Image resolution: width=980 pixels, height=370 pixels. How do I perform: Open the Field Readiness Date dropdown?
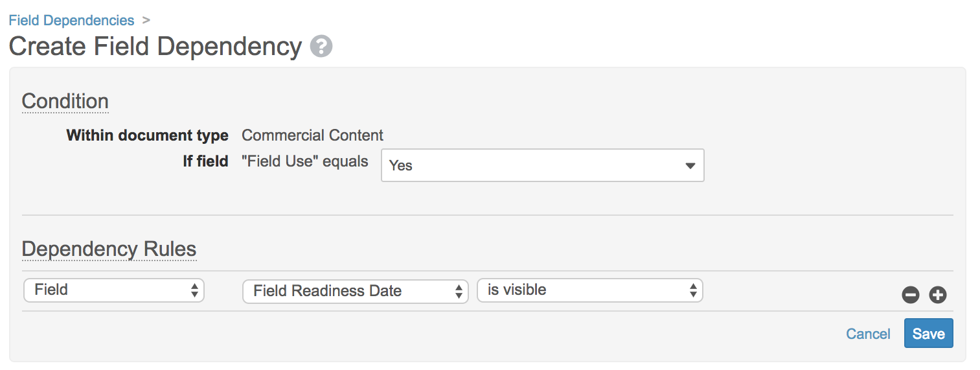coord(356,292)
